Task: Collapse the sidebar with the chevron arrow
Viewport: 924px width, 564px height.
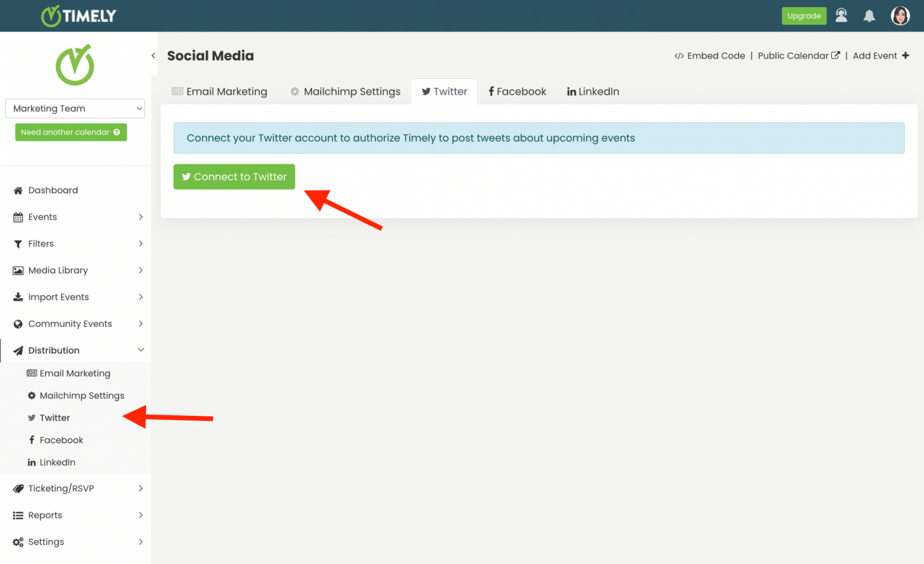Action: [x=153, y=55]
